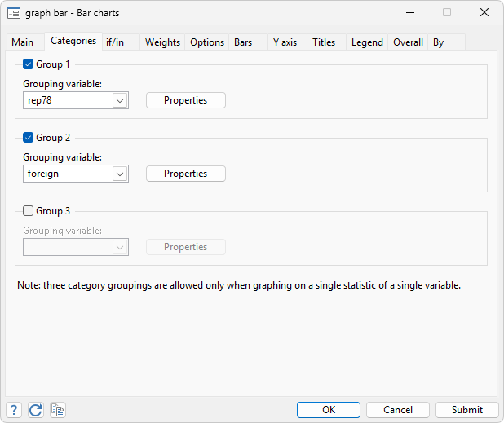The height and width of the screenshot is (423, 504).
Task: Click the copy command to clipboard icon
Action: pos(57,410)
